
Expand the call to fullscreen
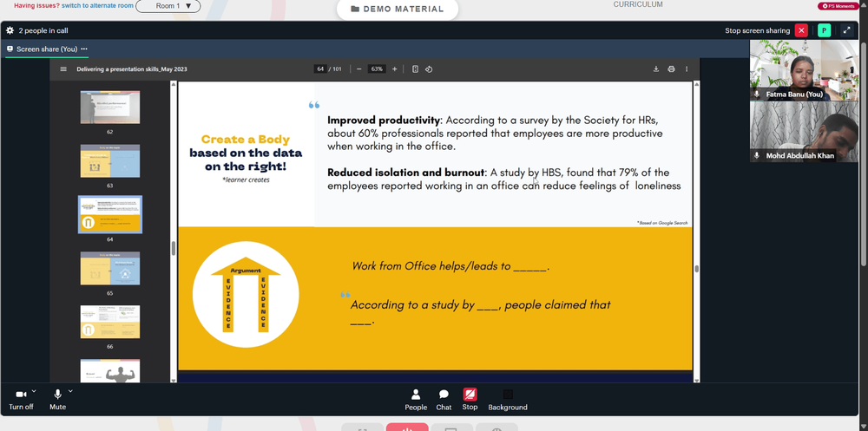pos(846,30)
